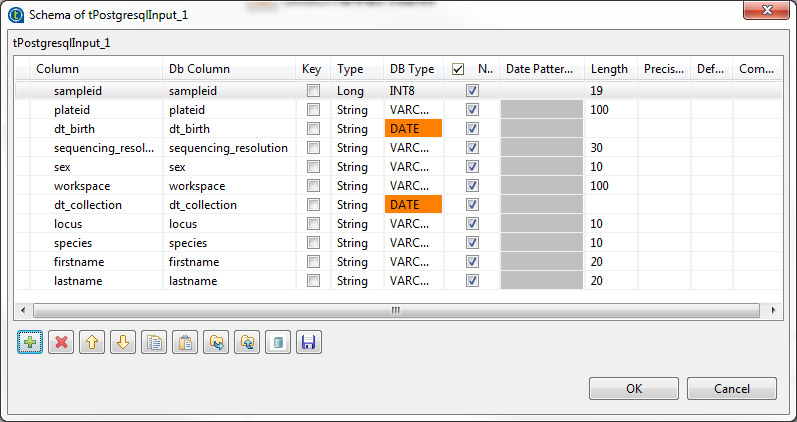Click the copy columns icon
The width and height of the screenshot is (797, 422).
(154, 343)
